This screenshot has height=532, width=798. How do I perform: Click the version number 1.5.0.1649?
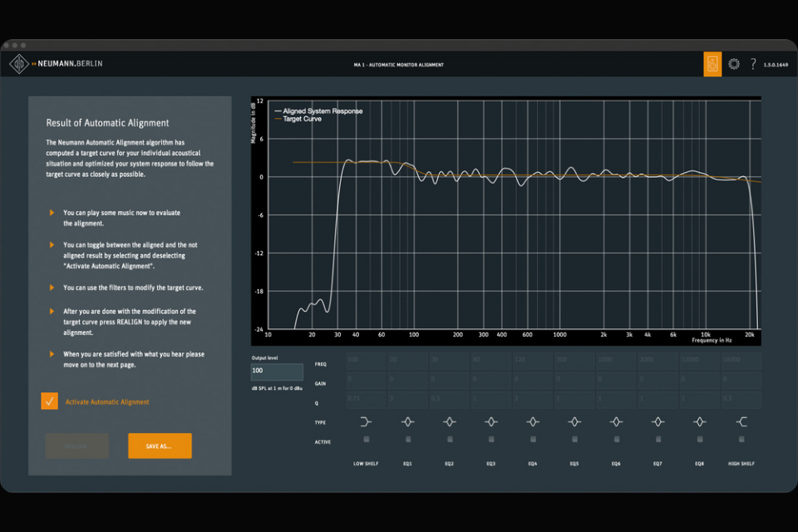(776, 65)
